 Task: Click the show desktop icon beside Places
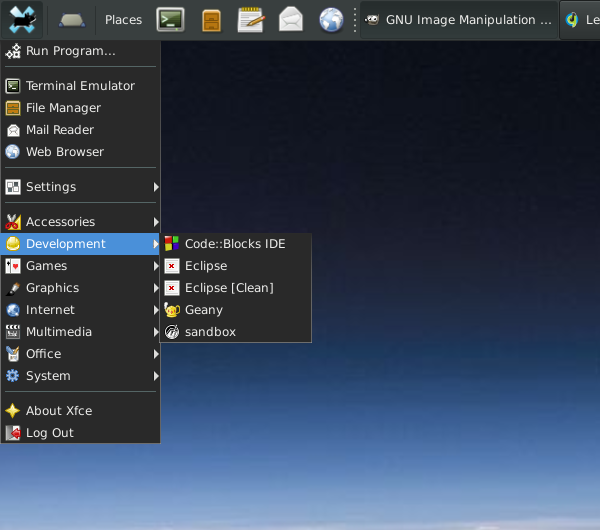pos(72,20)
